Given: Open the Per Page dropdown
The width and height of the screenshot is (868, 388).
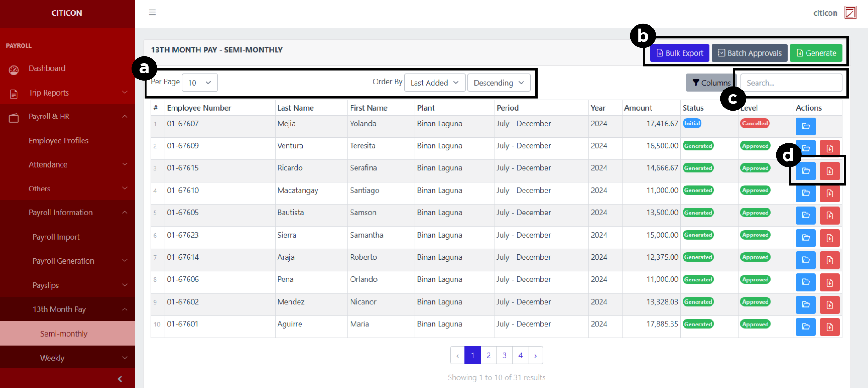Looking at the screenshot, I should (x=200, y=83).
